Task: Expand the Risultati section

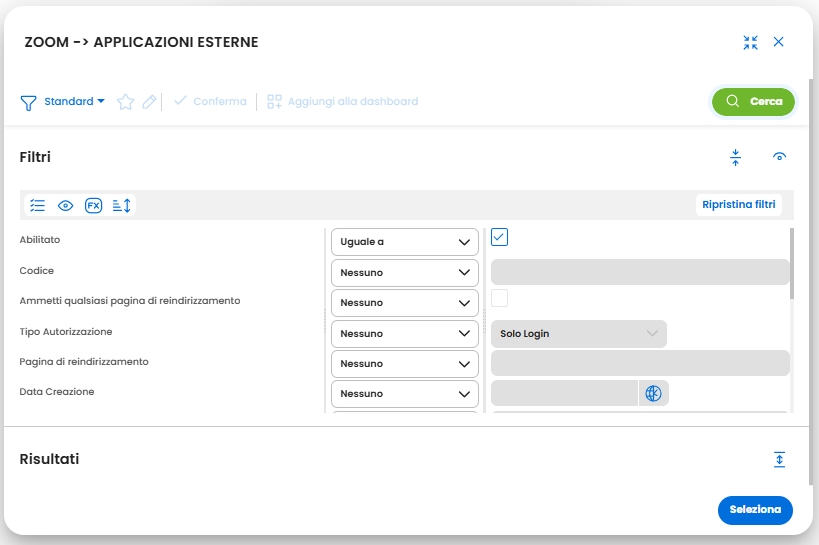Action: 780,459
